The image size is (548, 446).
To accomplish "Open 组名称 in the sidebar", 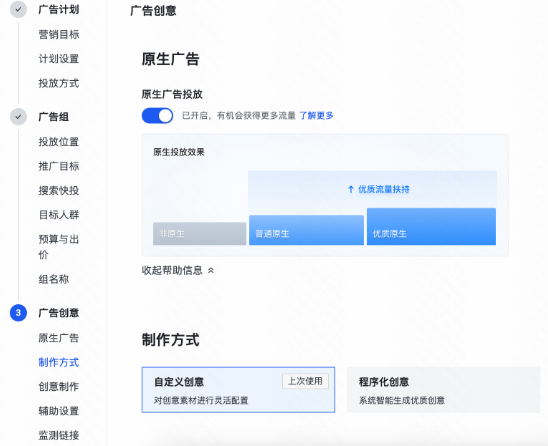I will pos(53,279).
